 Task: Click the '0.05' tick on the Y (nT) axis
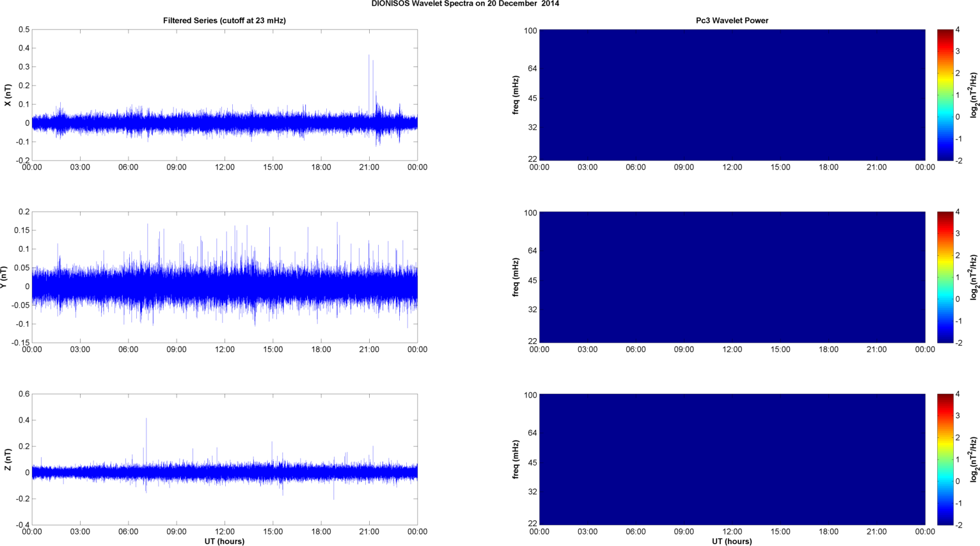[x=22, y=268]
